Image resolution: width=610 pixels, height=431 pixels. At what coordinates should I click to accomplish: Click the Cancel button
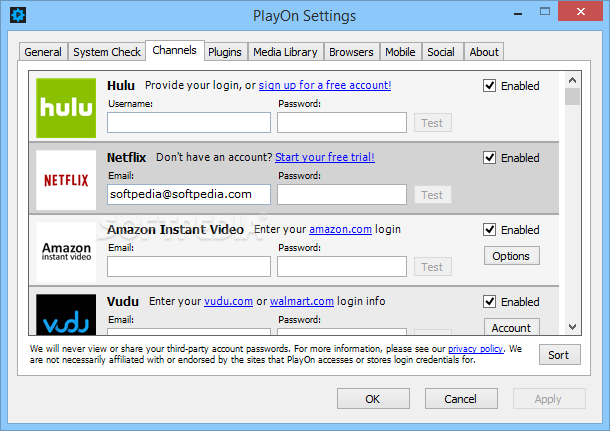pos(461,399)
